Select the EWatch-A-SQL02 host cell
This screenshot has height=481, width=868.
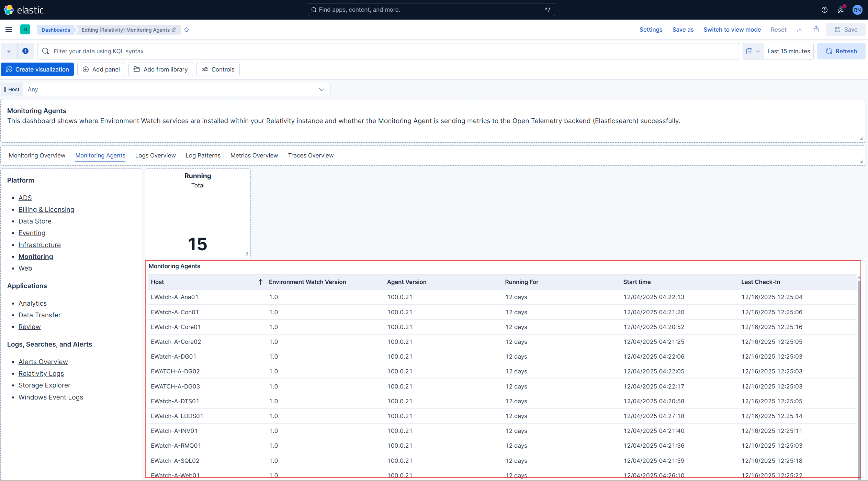(x=207, y=461)
